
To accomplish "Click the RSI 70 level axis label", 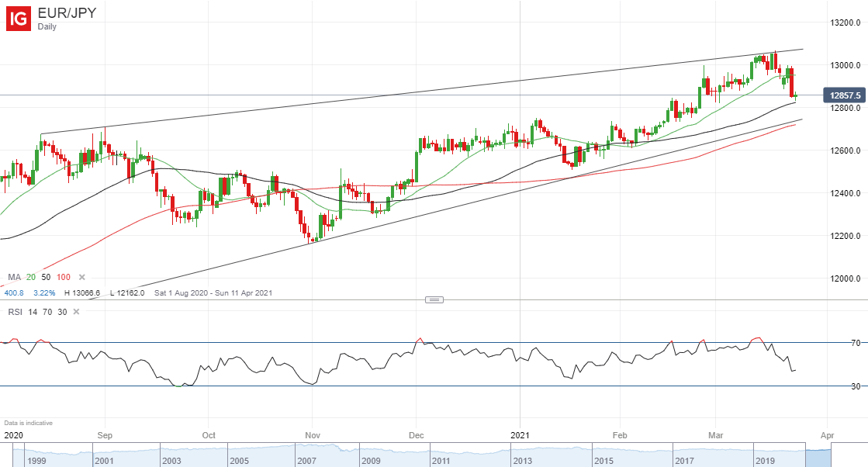I will (856, 343).
